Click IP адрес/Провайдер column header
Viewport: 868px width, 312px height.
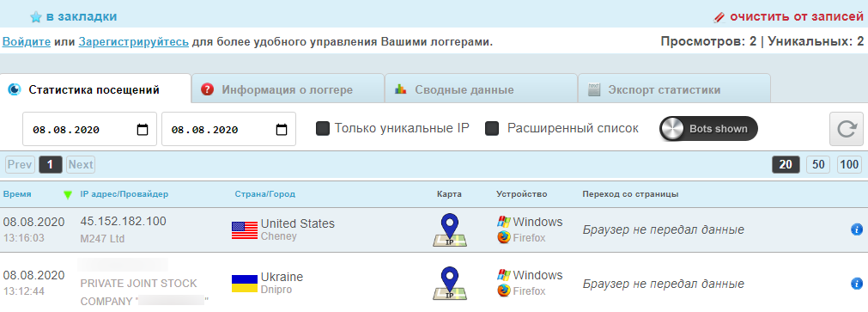click(x=124, y=194)
